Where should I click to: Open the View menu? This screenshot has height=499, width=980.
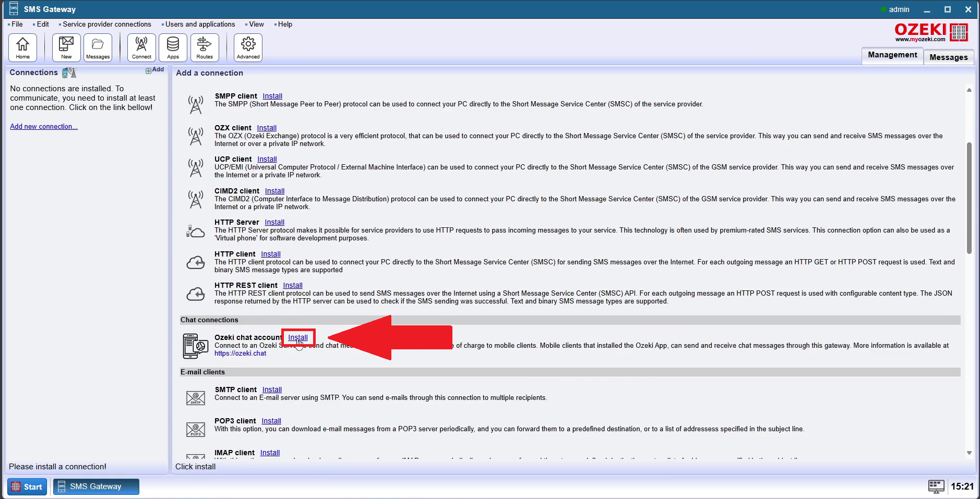coord(256,25)
